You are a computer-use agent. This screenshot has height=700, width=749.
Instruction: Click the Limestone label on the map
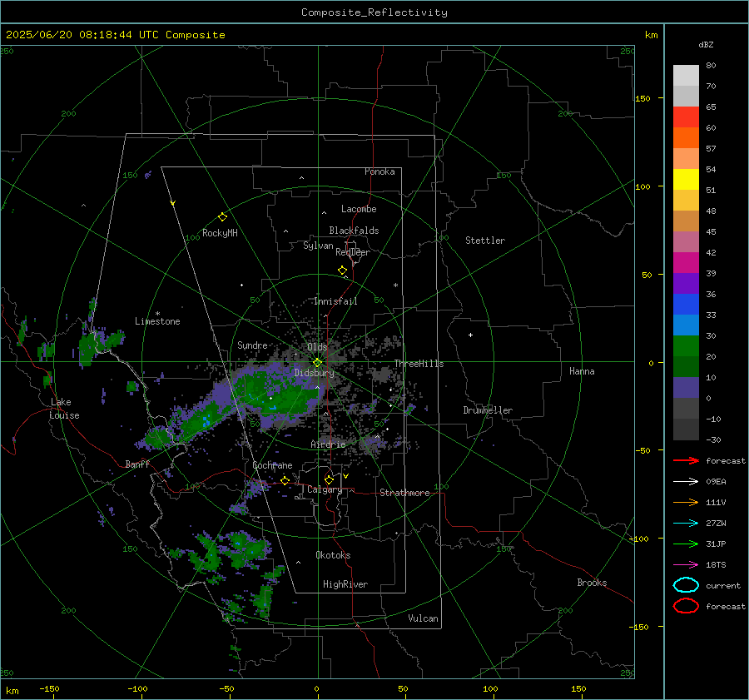click(157, 321)
